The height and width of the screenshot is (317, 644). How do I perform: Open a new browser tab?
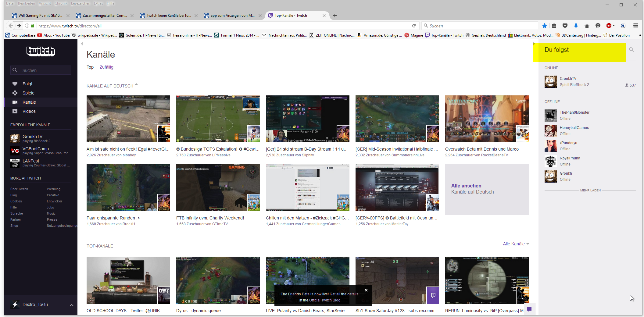click(x=335, y=16)
